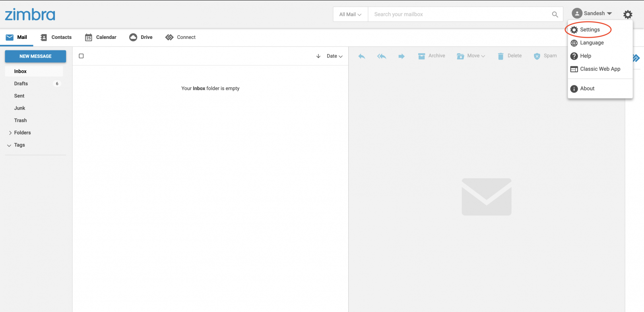Click the blue Connect icon at right edge
The height and width of the screenshot is (312, 644).
[x=636, y=58]
